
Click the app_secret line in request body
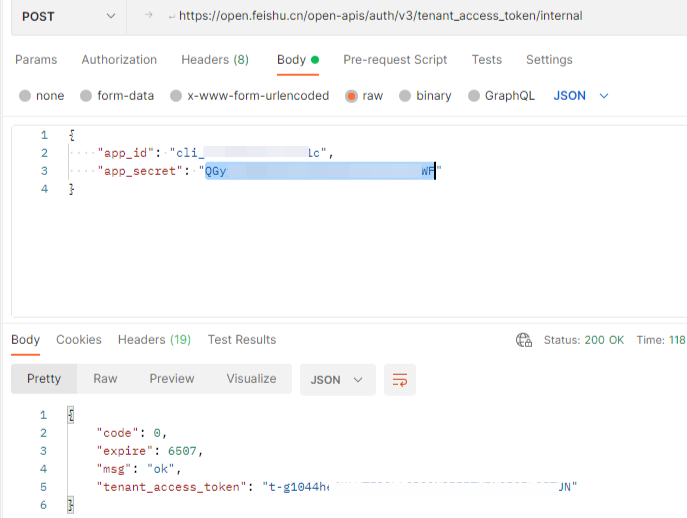[x=269, y=171]
